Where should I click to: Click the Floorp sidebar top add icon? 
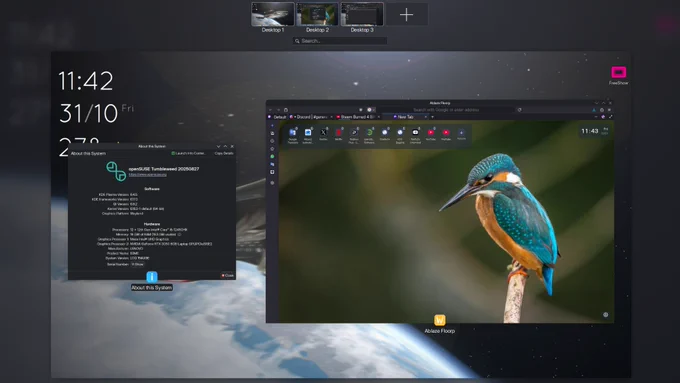coord(272,125)
